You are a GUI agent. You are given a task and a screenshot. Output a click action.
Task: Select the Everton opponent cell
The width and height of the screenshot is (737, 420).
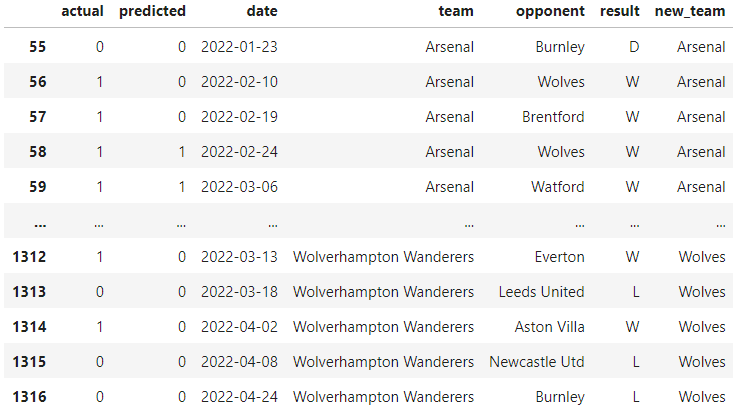(x=559, y=257)
